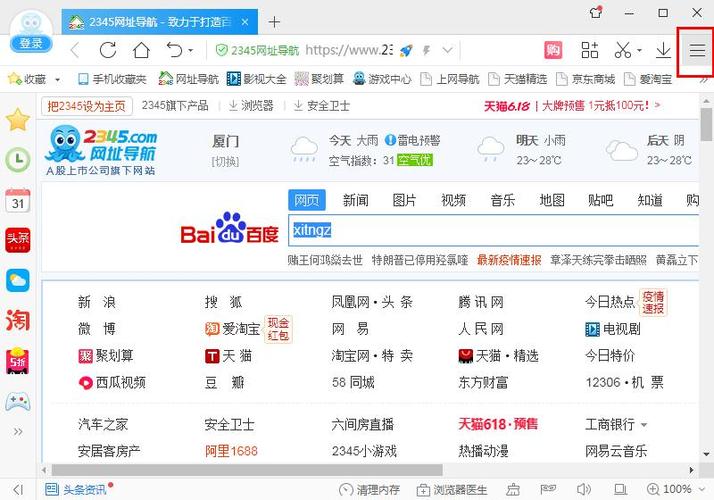Open the 游戏中心 bookmark
Screen dimensions: 714x500
(382, 79)
